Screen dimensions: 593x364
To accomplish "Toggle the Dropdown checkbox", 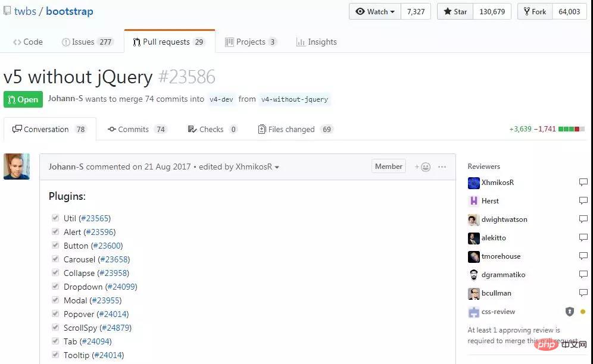I will 55,285.
